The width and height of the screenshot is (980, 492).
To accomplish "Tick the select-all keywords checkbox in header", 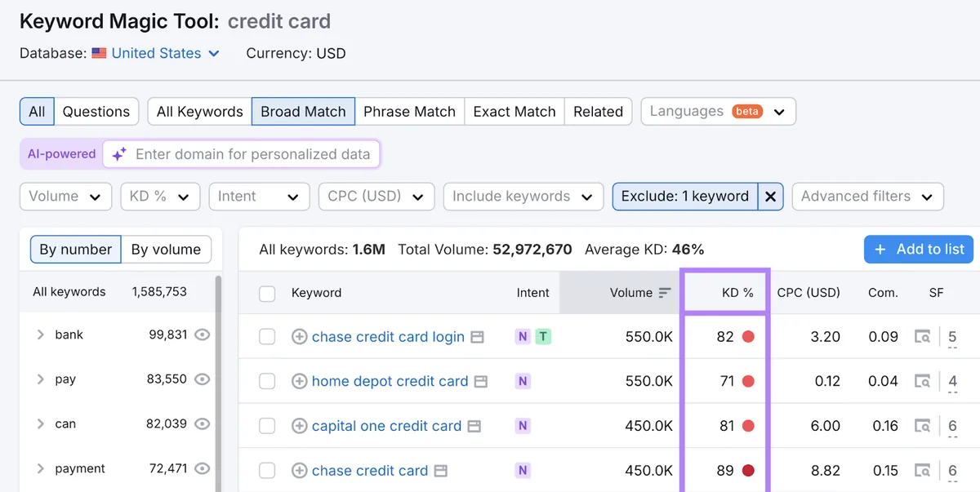I will (267, 294).
